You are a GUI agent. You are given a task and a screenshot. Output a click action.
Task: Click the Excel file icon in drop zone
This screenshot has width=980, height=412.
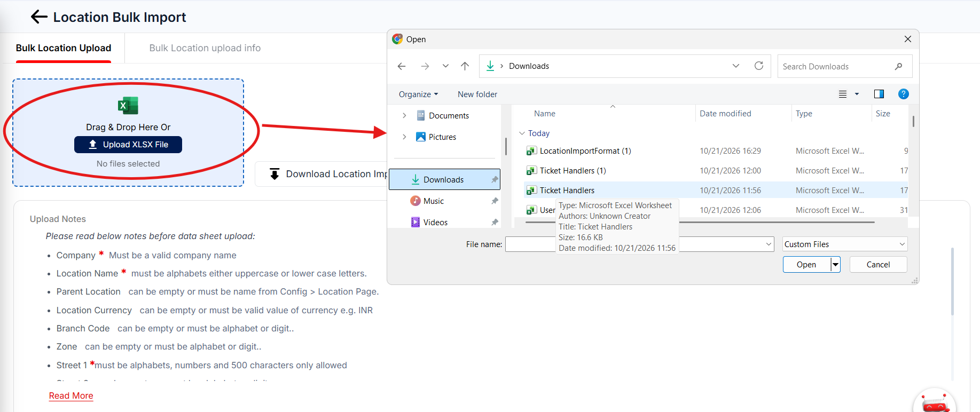(x=128, y=106)
